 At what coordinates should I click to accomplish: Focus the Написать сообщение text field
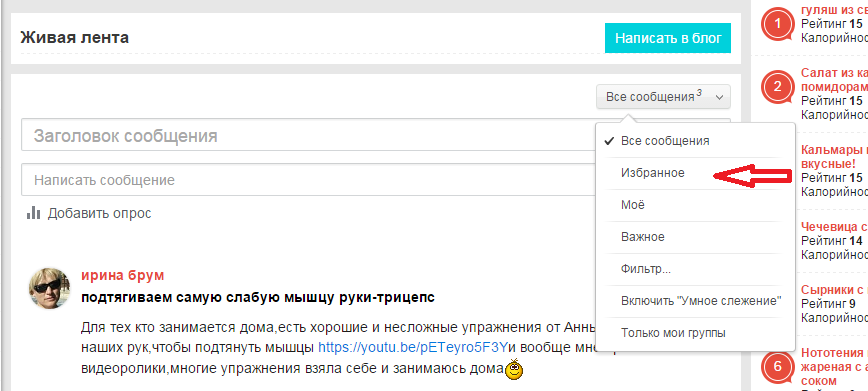coord(309,179)
